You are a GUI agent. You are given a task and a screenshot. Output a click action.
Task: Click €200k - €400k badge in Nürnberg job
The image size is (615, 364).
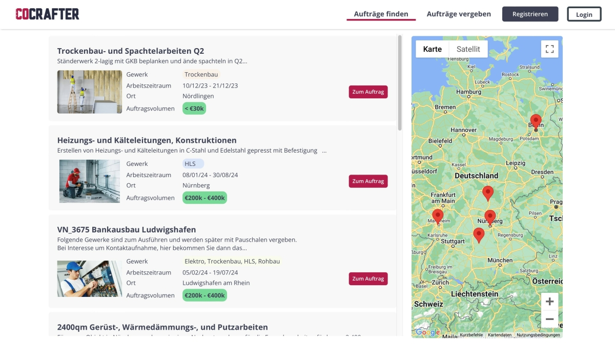pyautogui.click(x=204, y=198)
